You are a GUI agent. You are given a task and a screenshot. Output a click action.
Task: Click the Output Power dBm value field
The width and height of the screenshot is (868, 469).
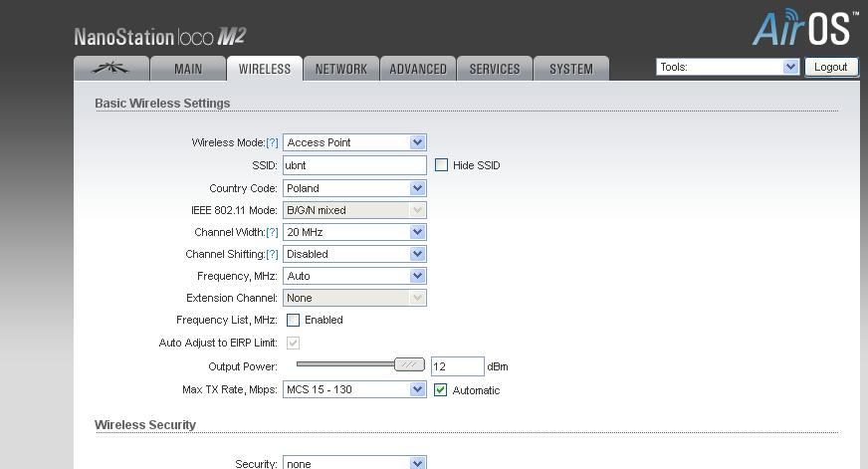pyautogui.click(x=457, y=366)
